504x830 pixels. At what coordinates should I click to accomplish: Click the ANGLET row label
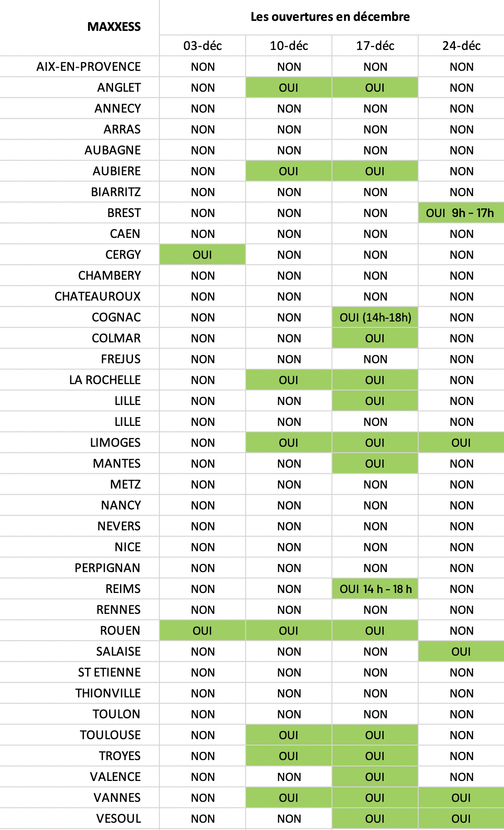[119, 88]
